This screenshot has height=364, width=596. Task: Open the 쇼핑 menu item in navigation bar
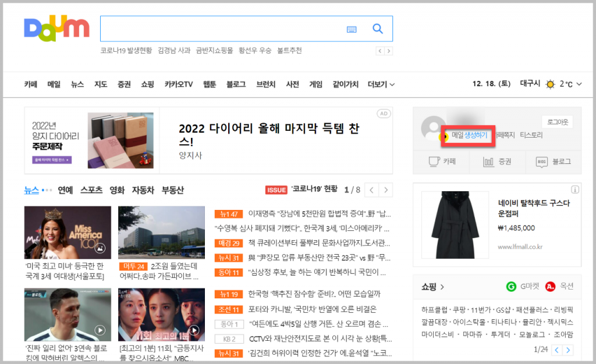(147, 84)
